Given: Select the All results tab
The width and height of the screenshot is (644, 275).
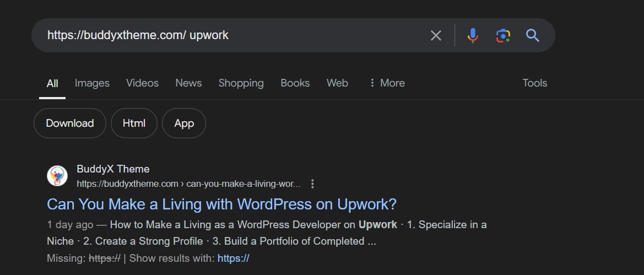Looking at the screenshot, I should point(52,84).
